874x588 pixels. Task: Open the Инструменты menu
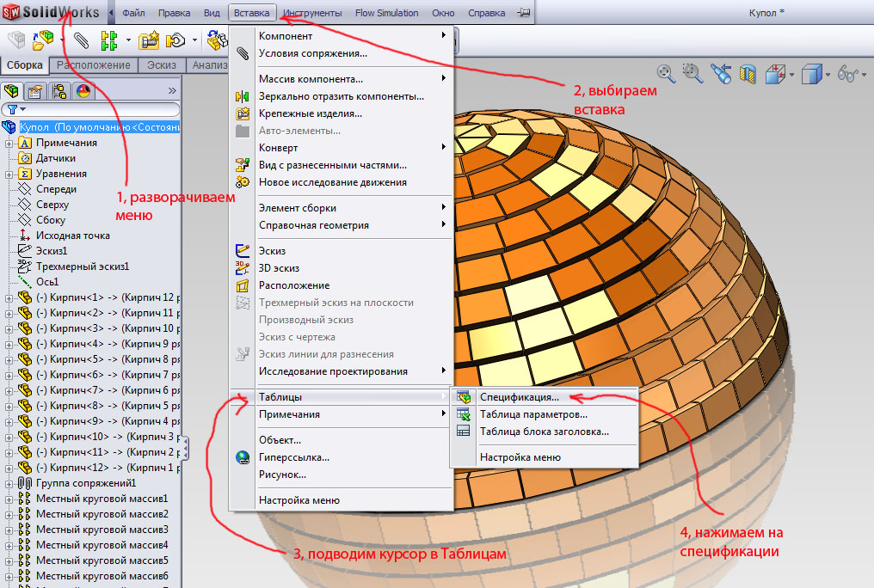click(x=312, y=13)
